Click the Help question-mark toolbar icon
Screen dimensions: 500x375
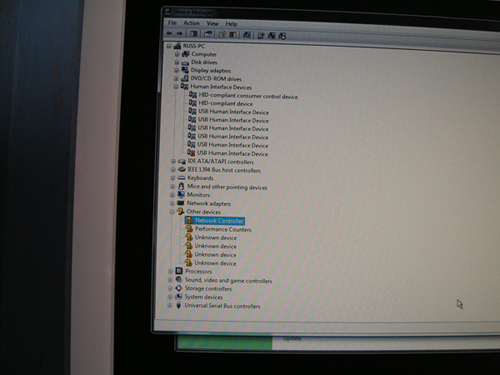[x=222, y=34]
